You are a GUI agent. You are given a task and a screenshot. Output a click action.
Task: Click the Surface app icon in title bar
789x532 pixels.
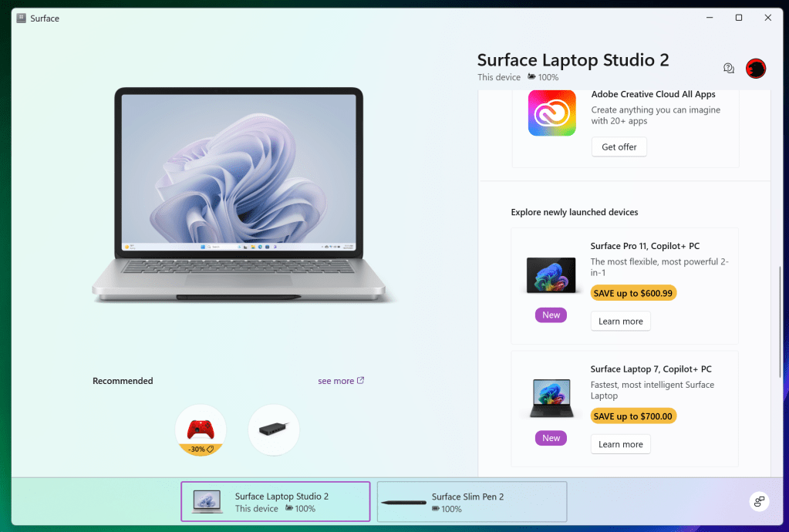tap(21, 18)
